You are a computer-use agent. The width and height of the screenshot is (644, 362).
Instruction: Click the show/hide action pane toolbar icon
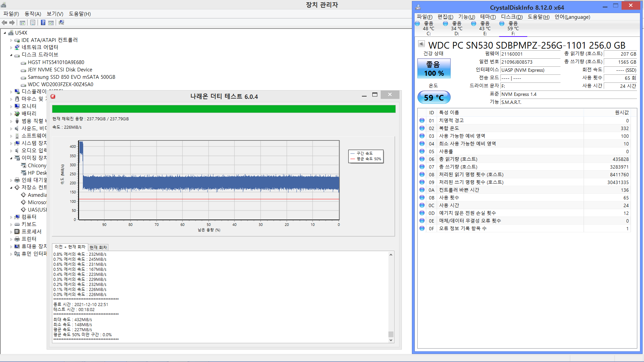tap(51, 23)
